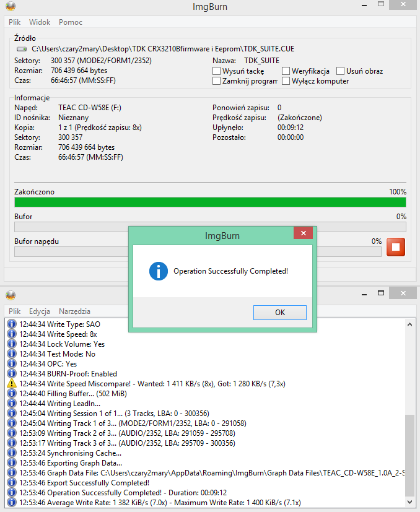The width and height of the screenshot is (420, 512).
Task: Click the red stop button
Action: 395,247
